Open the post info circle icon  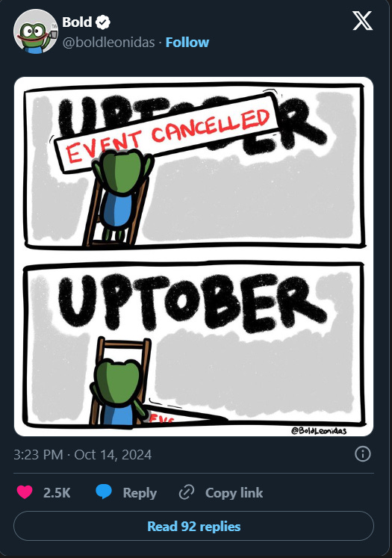point(363,454)
